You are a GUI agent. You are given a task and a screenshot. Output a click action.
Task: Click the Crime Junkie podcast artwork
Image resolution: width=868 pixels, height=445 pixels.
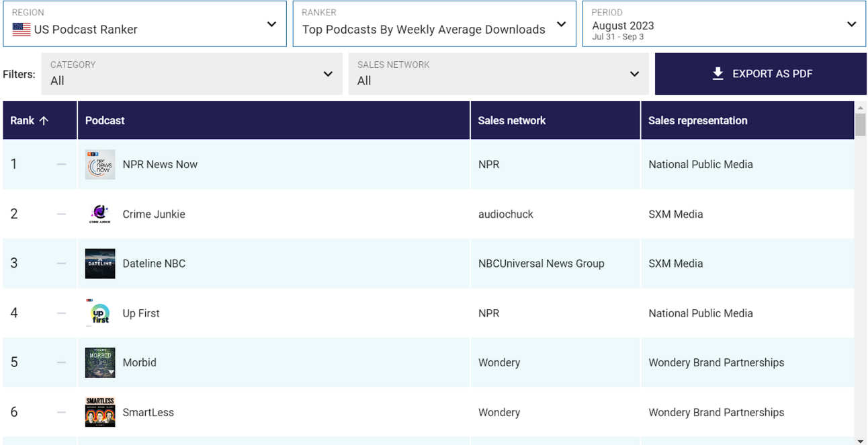click(99, 214)
